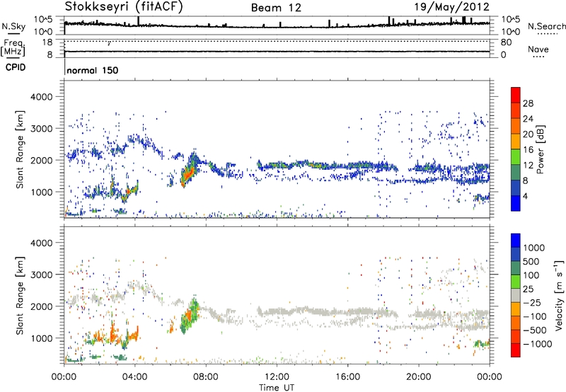Click the '24' label on Power colorbar
This screenshot has height=392, width=566.
528,119
